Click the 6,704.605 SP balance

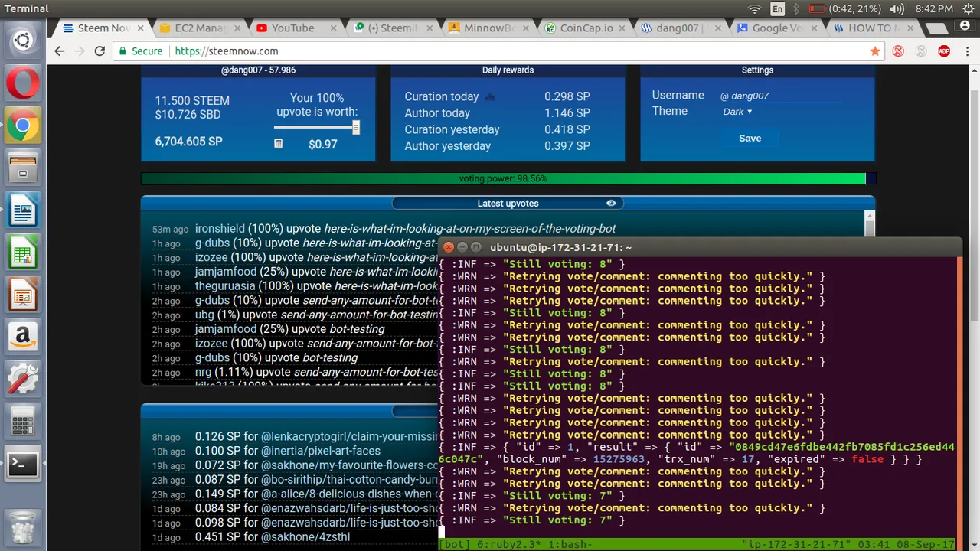tap(188, 142)
